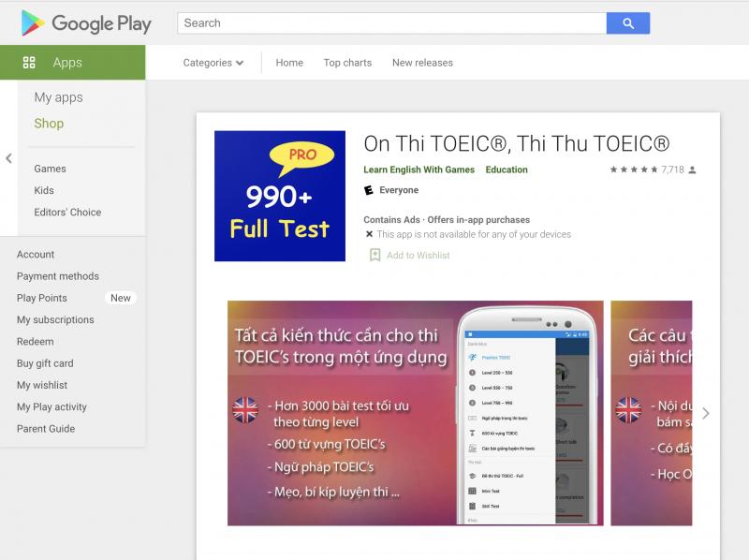Screen dimensions: 749x560
Task: Click the Everyone content rating icon
Action: click(369, 190)
